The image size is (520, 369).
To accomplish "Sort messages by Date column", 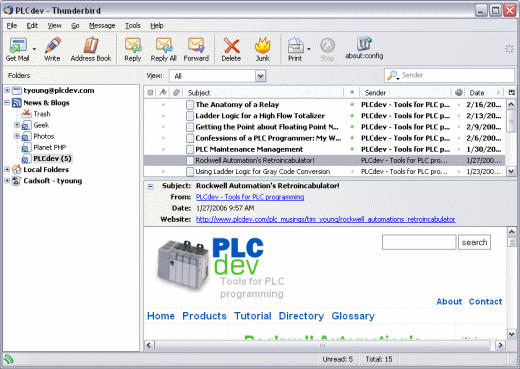I will (x=485, y=93).
